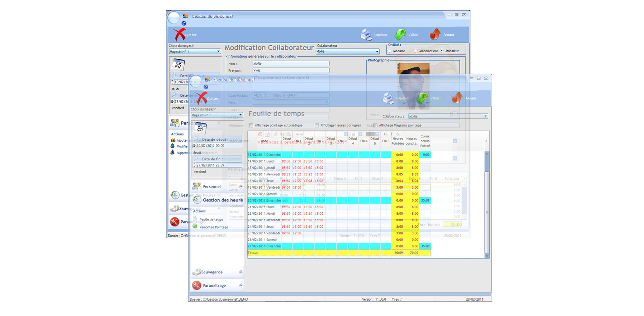Click the red X Quitter icon in the Feuille de temps window

pyautogui.click(x=201, y=97)
